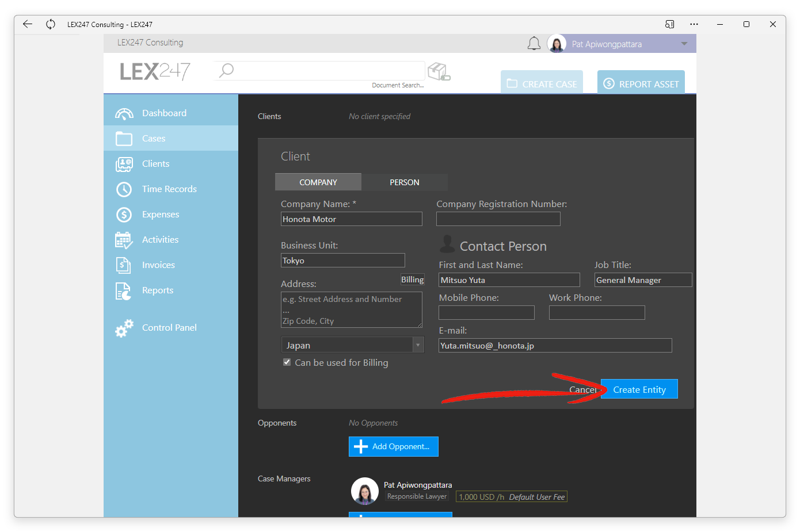Expand the user account dropdown arrow
The image size is (800, 532).
pos(684,44)
